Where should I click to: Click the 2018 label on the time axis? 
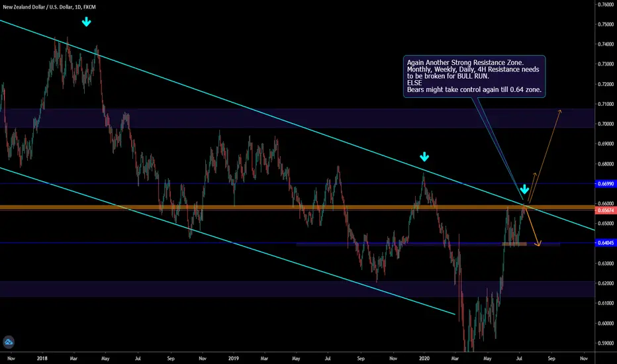(x=42, y=359)
